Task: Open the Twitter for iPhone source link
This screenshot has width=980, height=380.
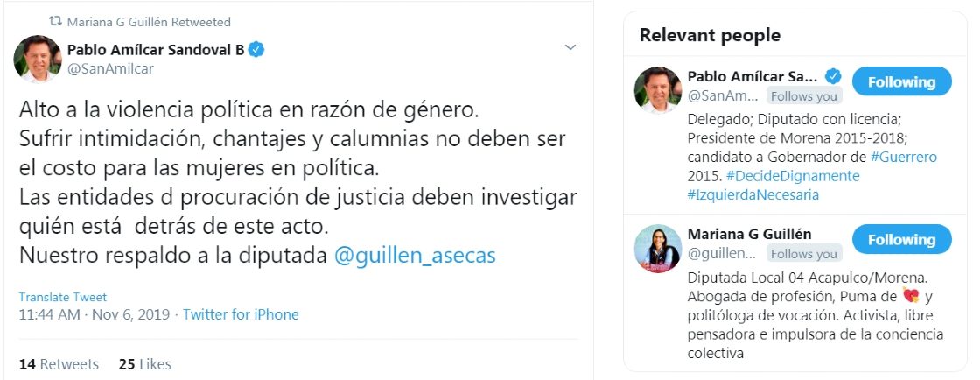Action: 241,314
